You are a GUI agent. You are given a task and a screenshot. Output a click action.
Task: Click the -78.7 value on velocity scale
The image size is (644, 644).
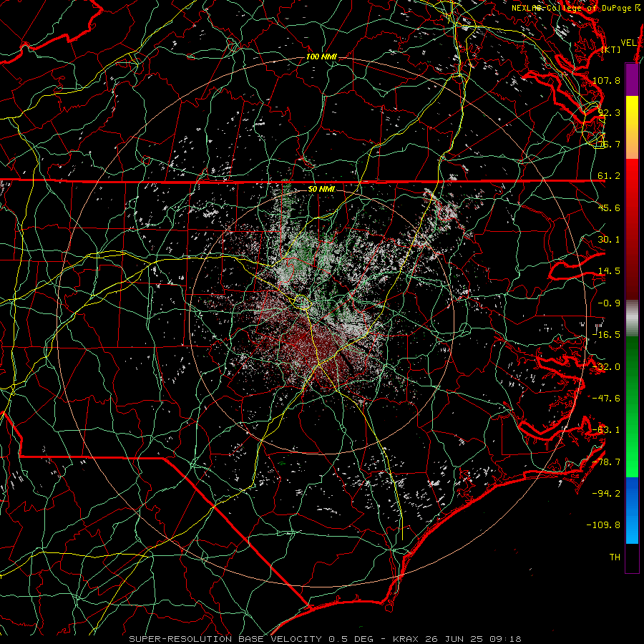[x=606, y=462]
